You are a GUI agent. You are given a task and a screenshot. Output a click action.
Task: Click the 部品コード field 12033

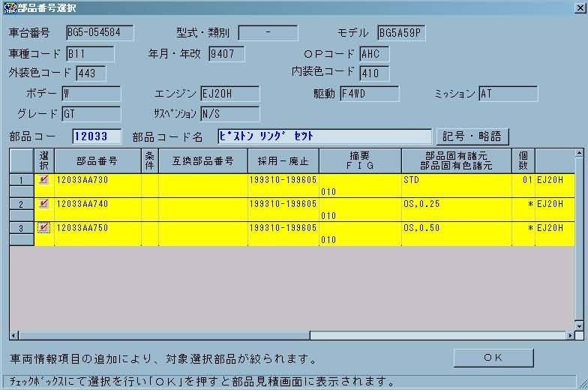click(97, 136)
